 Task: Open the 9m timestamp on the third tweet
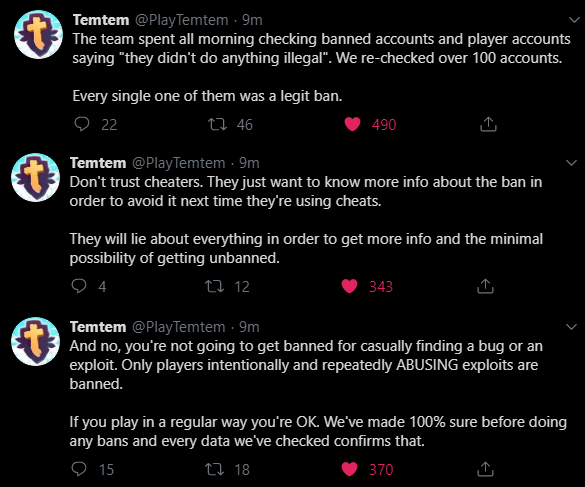tap(249, 327)
